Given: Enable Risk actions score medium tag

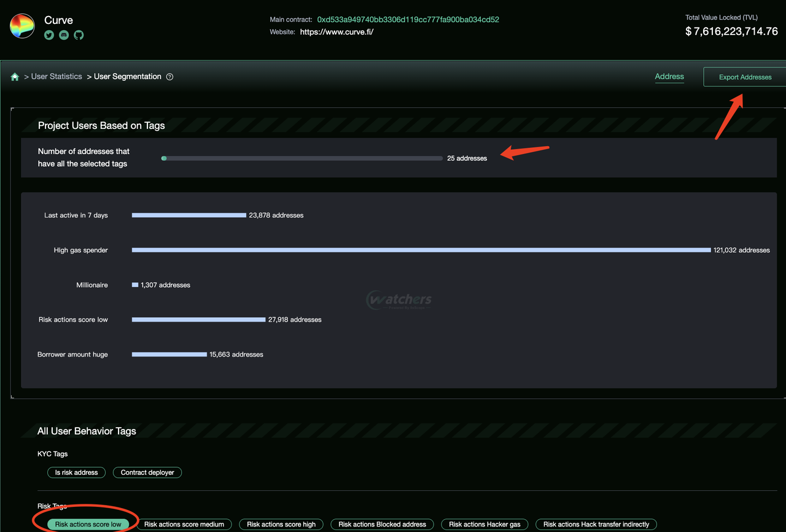Looking at the screenshot, I should click(x=184, y=525).
